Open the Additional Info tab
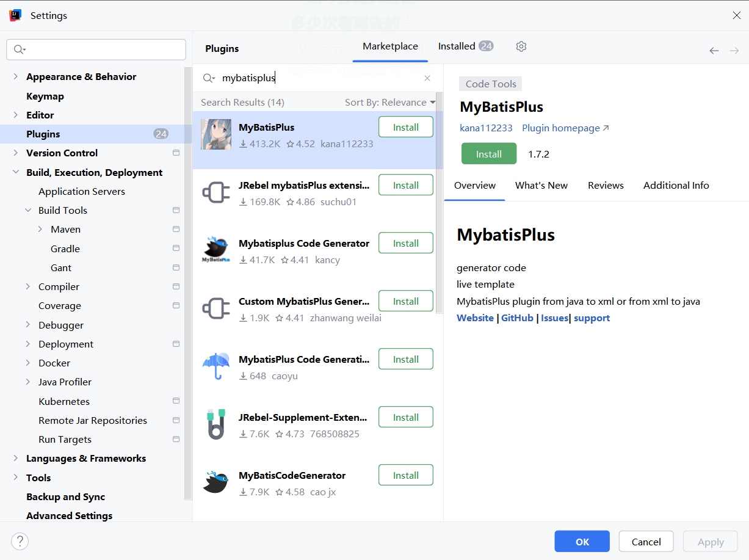Image resolution: width=749 pixels, height=560 pixels. 676,186
